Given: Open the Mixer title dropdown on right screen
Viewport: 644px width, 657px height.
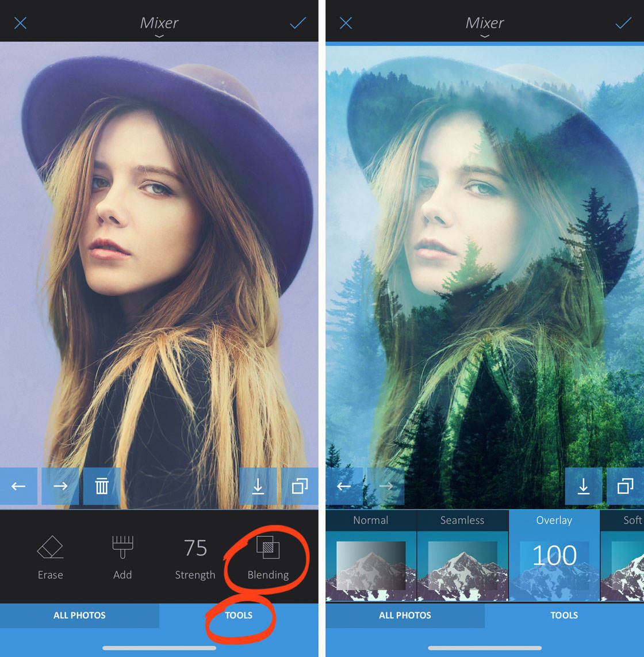Looking at the screenshot, I should point(485,26).
